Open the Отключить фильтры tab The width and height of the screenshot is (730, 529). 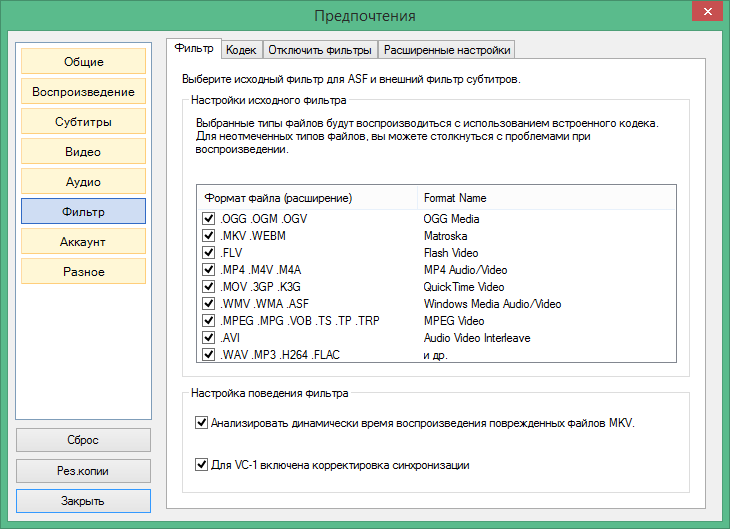tap(320, 50)
